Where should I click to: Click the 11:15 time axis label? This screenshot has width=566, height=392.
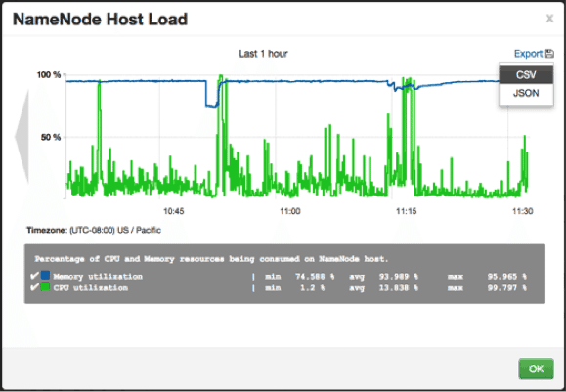click(x=406, y=211)
